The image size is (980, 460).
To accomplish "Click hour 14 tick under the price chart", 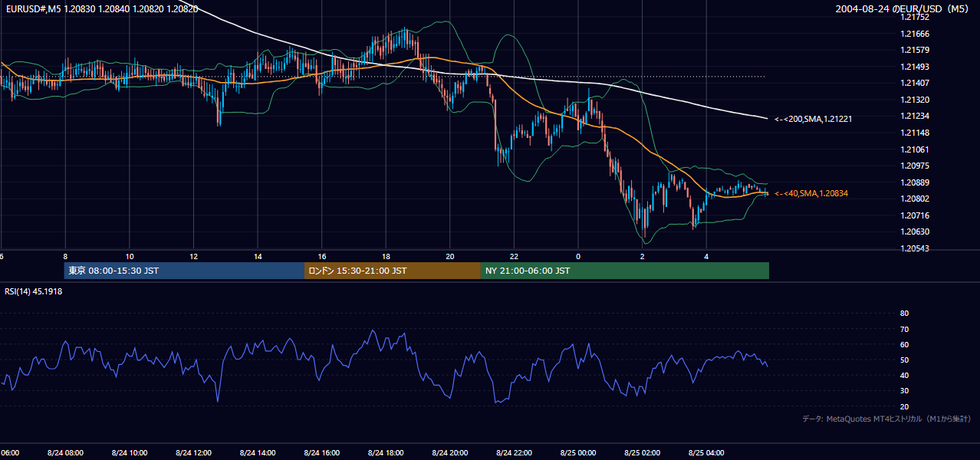I will pos(258,256).
